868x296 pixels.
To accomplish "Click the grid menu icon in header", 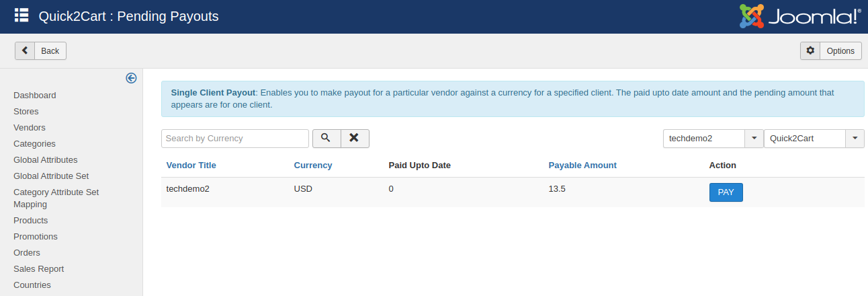I will (x=21, y=15).
